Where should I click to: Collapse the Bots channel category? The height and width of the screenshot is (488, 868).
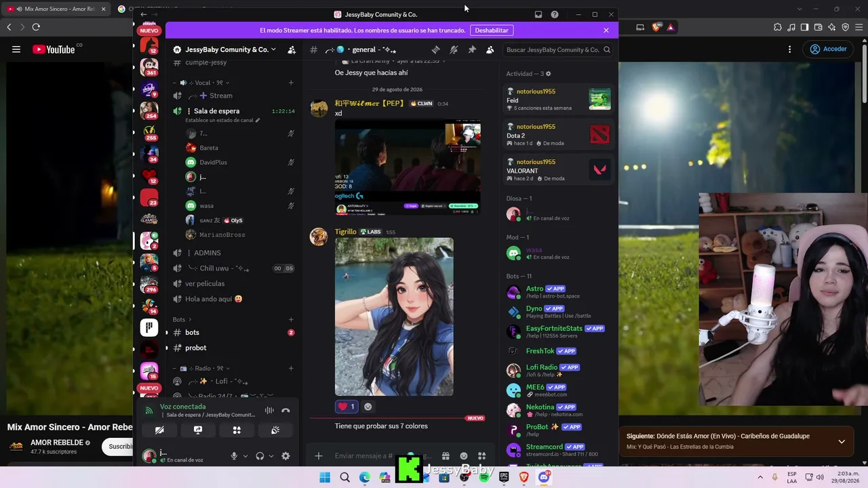click(x=182, y=319)
